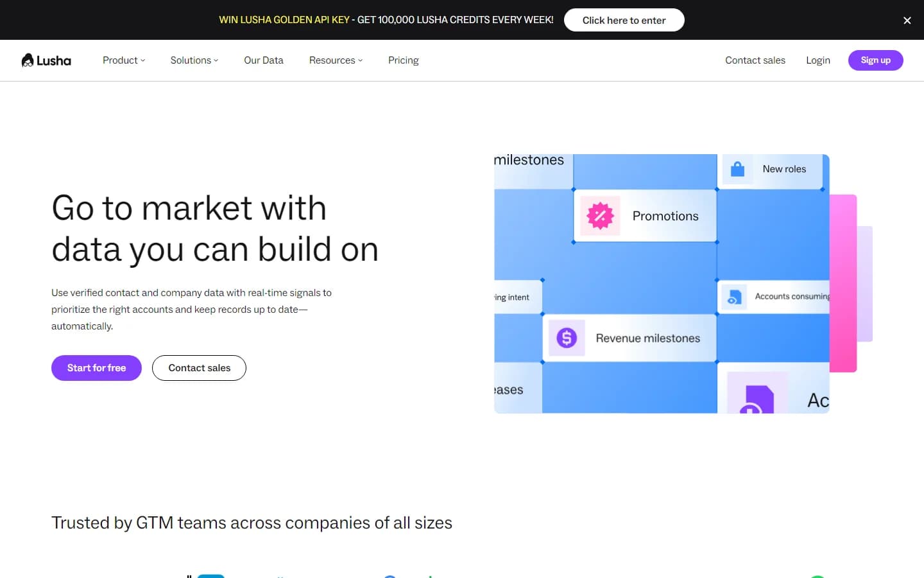Screen dimensions: 924x578
Task: Select the Sign up button
Action: click(875, 60)
